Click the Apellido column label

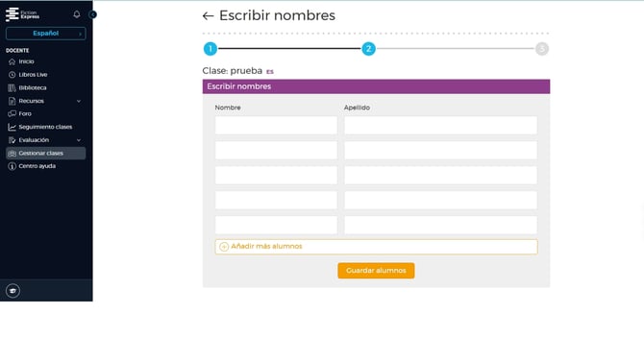tap(357, 108)
